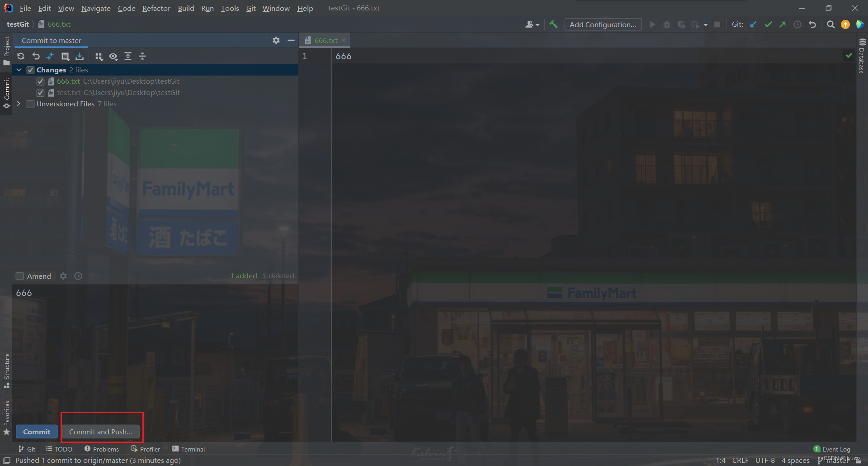This screenshot has height=466, width=868.
Task: Refresh the changes list
Action: (21, 56)
